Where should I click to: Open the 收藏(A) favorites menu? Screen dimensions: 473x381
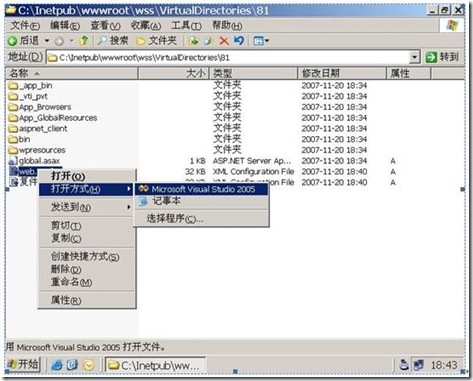146,25
